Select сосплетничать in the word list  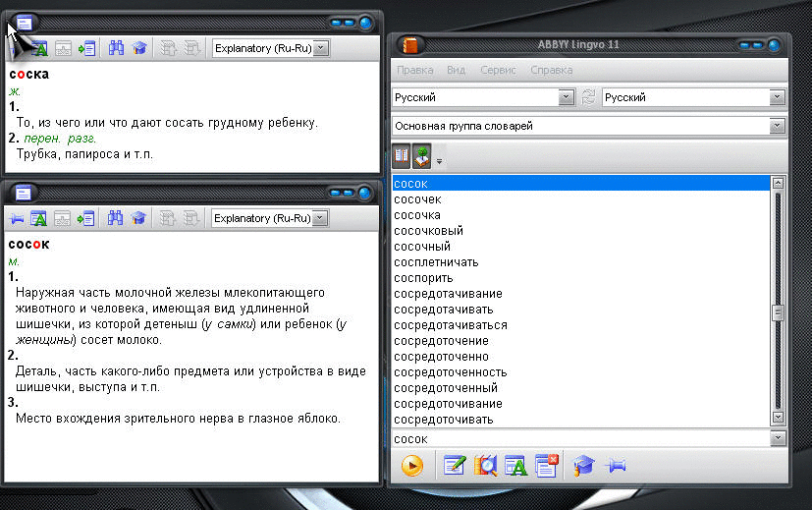(581, 262)
